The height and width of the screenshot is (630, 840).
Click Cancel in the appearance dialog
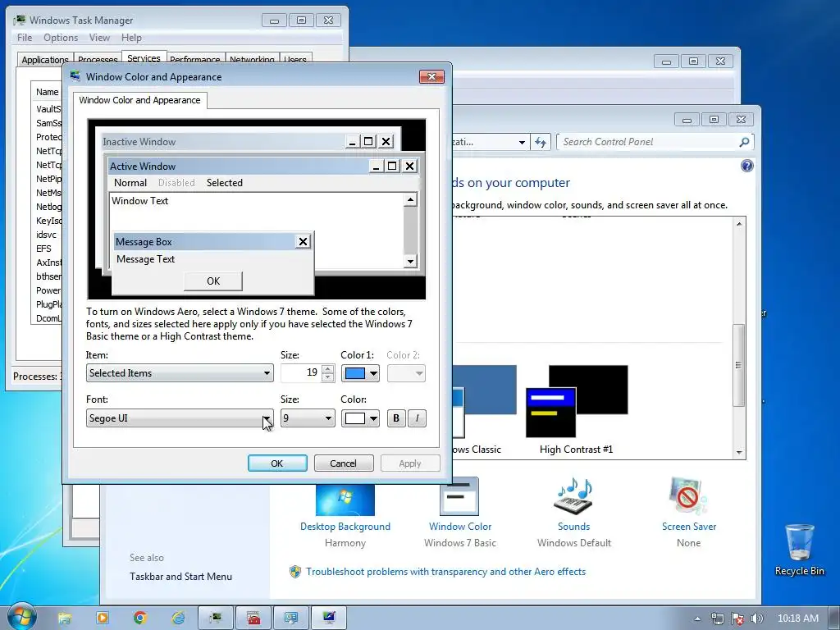(344, 463)
